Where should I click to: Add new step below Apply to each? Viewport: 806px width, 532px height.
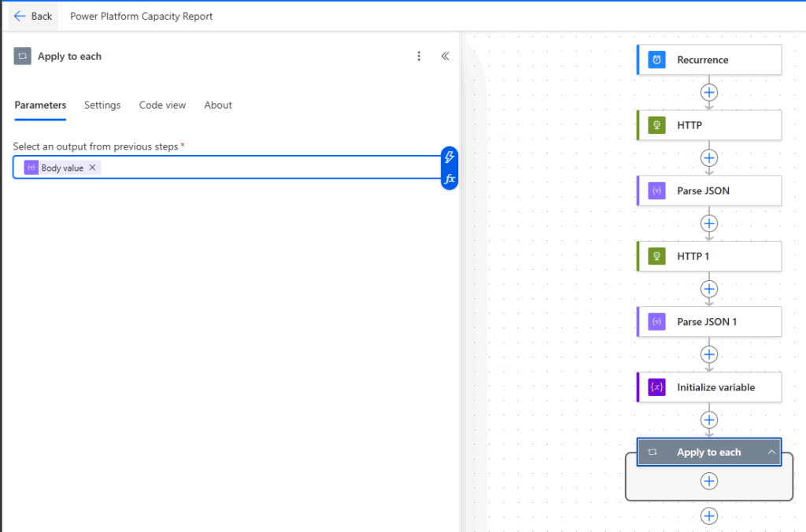point(709,515)
